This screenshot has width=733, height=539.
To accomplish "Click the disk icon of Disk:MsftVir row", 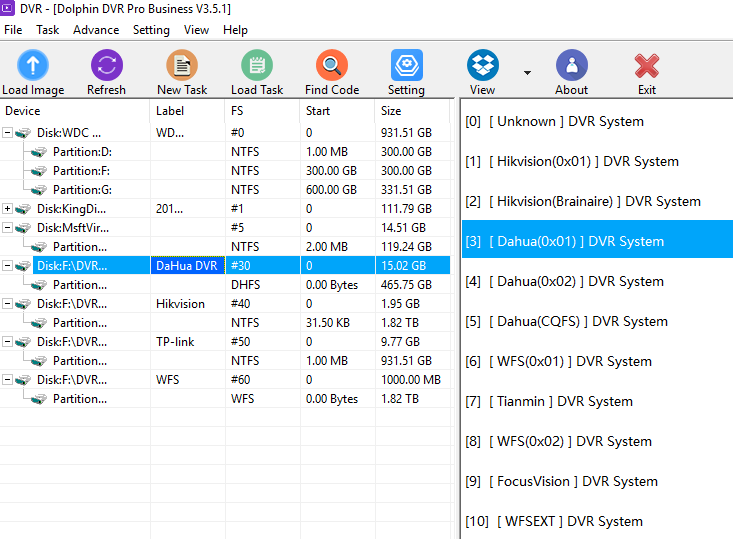I will (23, 228).
